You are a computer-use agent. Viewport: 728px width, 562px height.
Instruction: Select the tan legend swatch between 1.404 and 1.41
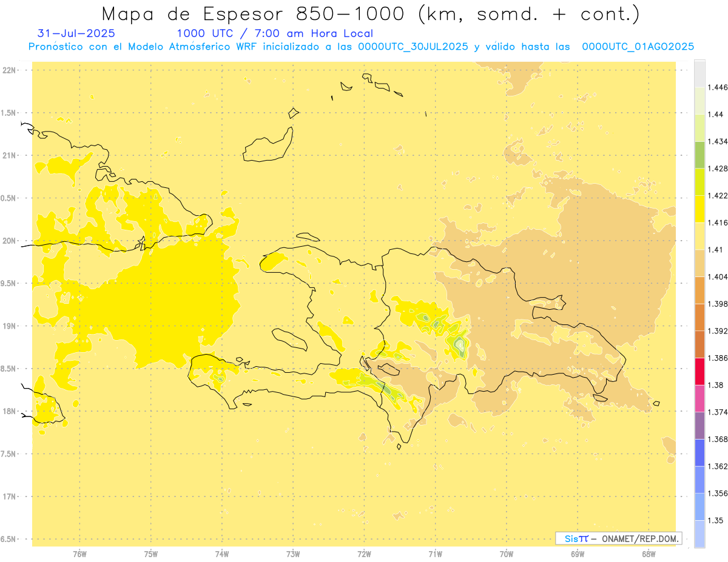pos(699,263)
